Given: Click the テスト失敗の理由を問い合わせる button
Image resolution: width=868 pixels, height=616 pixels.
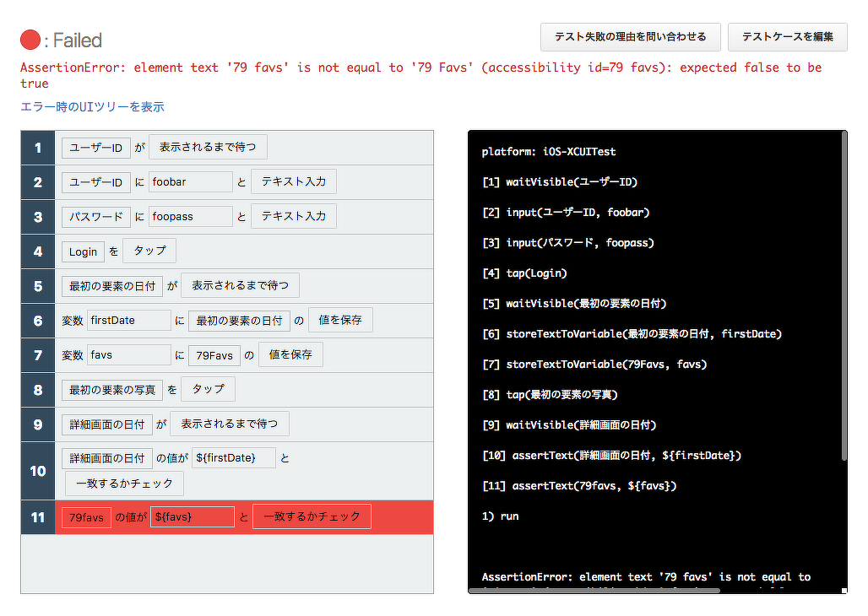Looking at the screenshot, I should point(630,37).
